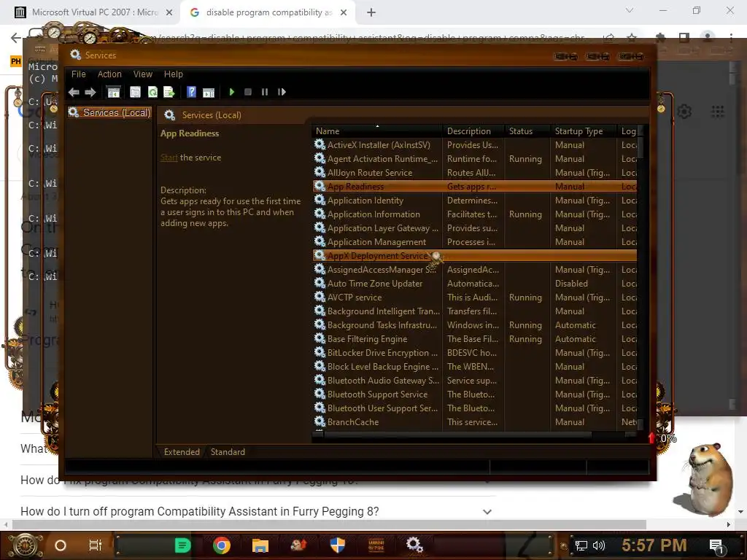Select Bluetooth User Support service

[474, 408]
